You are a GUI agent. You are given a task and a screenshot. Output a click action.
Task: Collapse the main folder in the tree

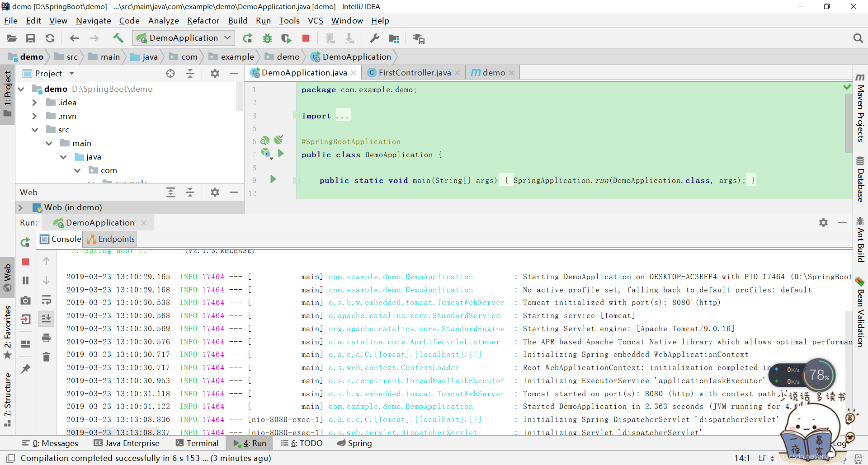point(49,143)
